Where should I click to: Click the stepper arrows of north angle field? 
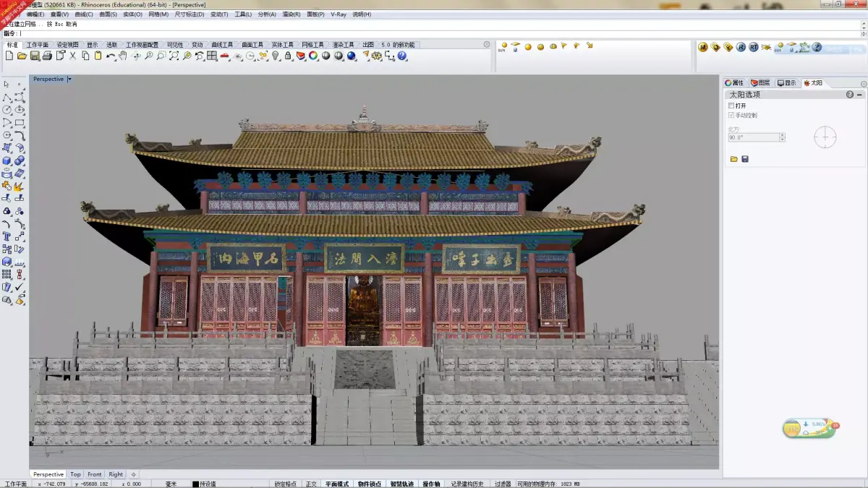(783, 137)
